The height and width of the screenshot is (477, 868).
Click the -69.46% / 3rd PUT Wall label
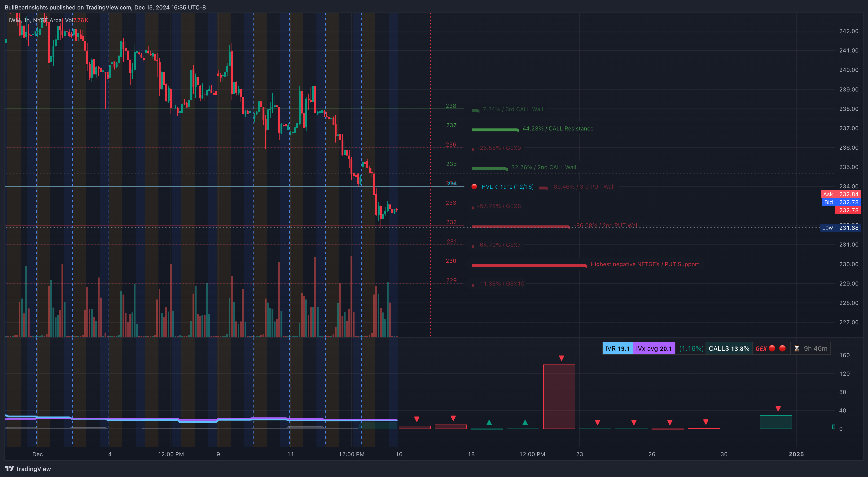pos(583,187)
